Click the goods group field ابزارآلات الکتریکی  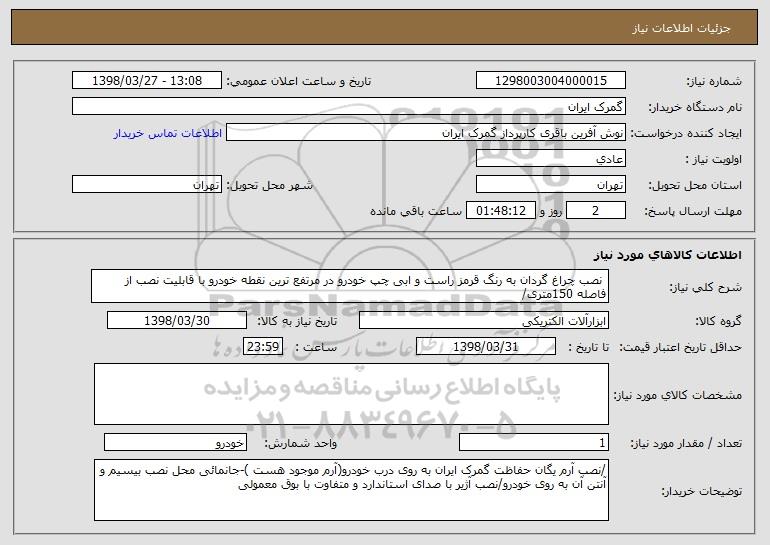pos(484,321)
